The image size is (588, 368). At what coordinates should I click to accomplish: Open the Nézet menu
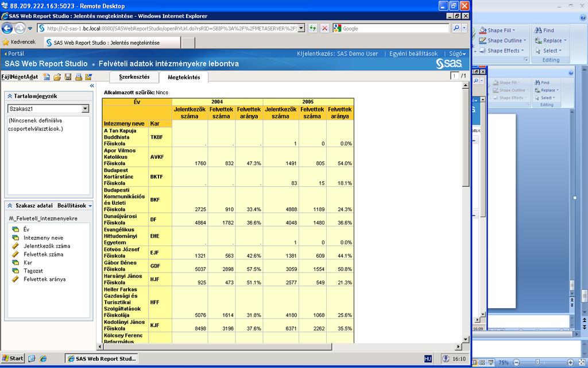[18, 77]
